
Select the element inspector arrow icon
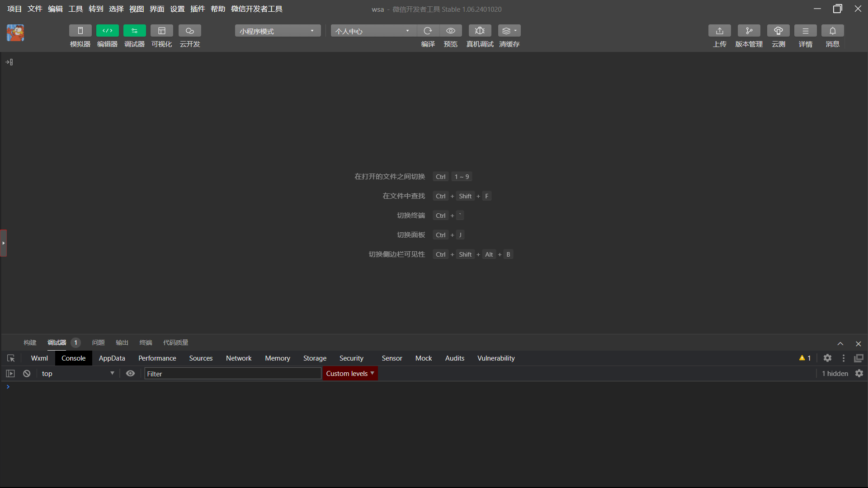click(11, 358)
